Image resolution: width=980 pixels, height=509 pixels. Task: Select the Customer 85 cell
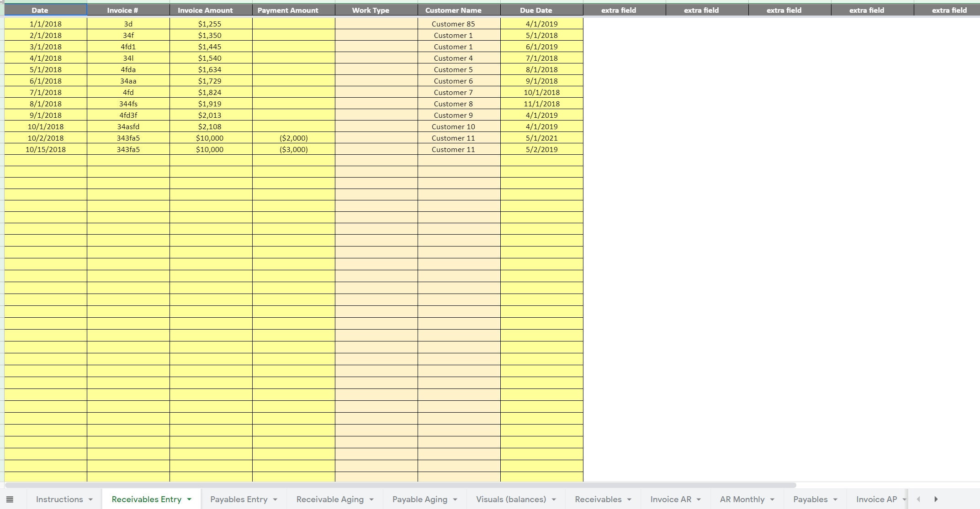click(452, 24)
